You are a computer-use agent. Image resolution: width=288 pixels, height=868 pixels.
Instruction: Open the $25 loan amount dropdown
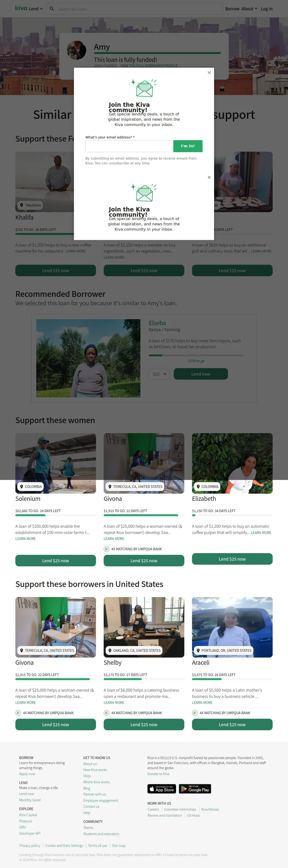pyautogui.click(x=159, y=374)
